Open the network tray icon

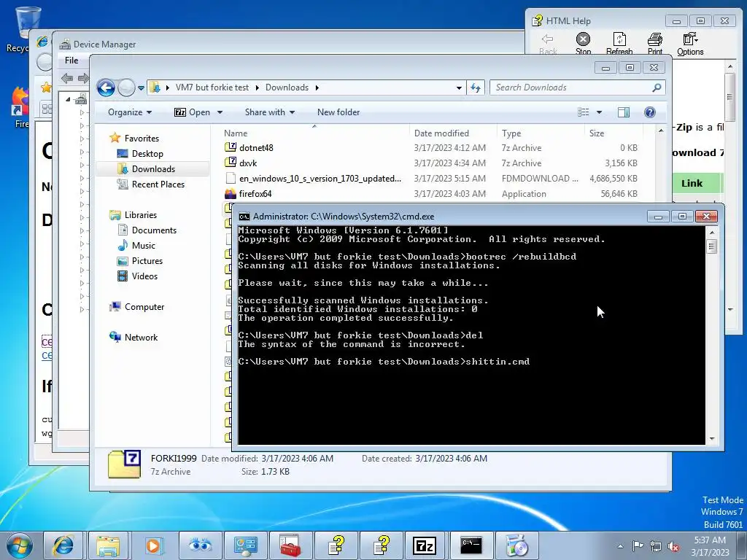(656, 545)
